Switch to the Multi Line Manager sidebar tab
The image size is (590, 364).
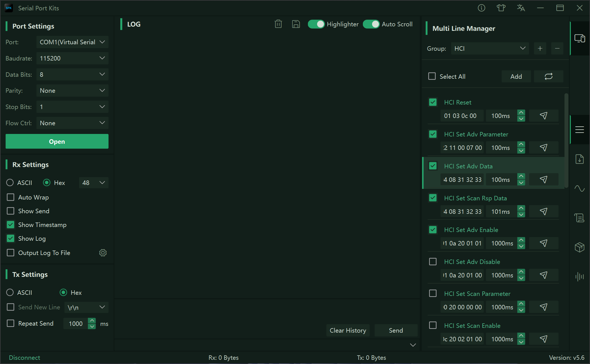click(579, 130)
